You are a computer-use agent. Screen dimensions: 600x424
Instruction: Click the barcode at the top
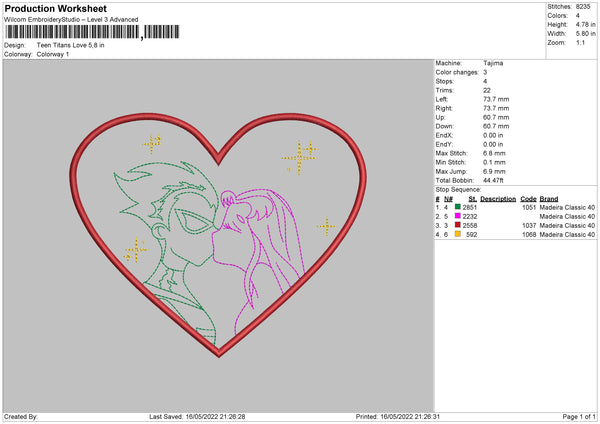pyautogui.click(x=91, y=32)
